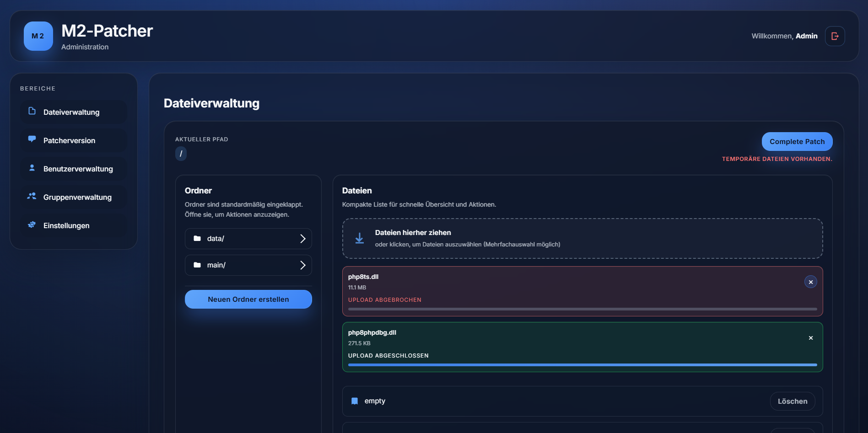The width and height of the screenshot is (868, 433).
Task: Open the Dateiverwaltung section
Action: [74, 112]
